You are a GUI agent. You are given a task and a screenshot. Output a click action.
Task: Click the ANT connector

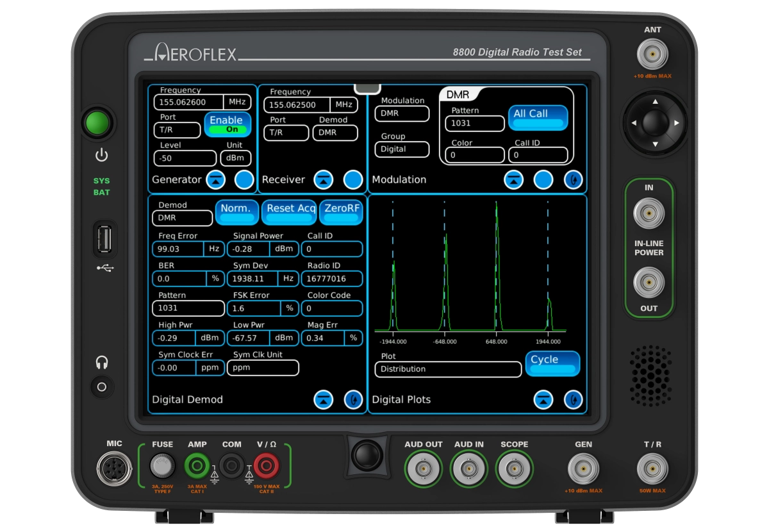pos(652,54)
